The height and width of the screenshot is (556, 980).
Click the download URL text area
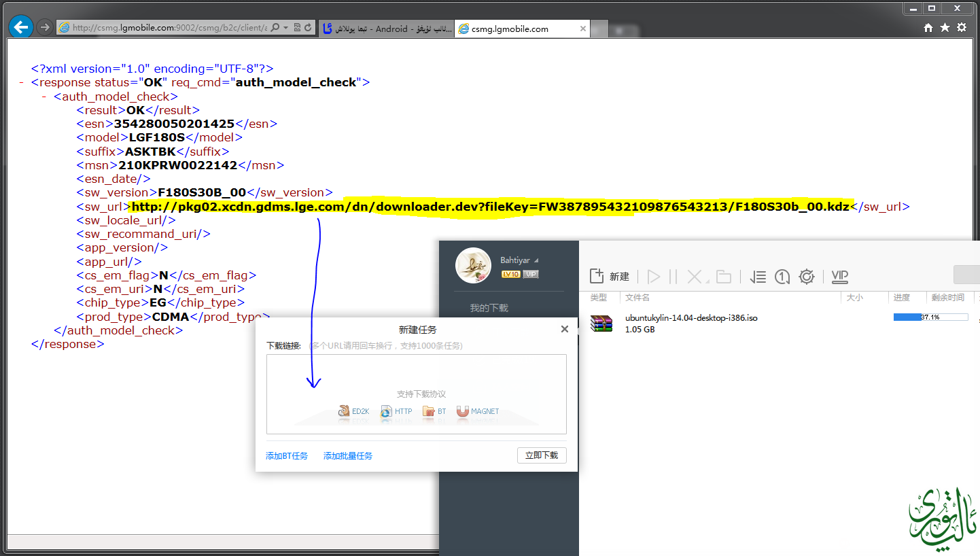[x=417, y=394]
